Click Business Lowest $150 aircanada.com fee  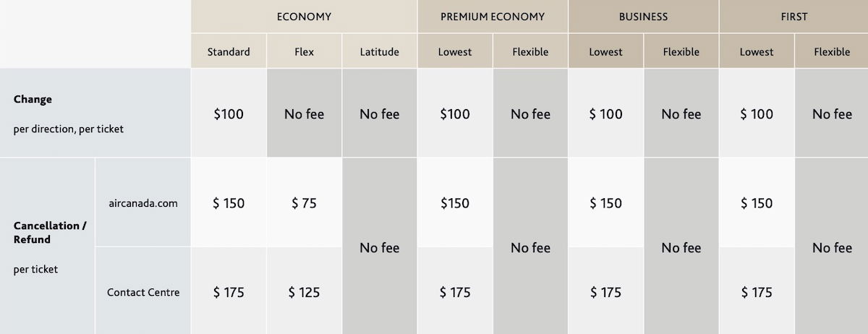point(606,203)
